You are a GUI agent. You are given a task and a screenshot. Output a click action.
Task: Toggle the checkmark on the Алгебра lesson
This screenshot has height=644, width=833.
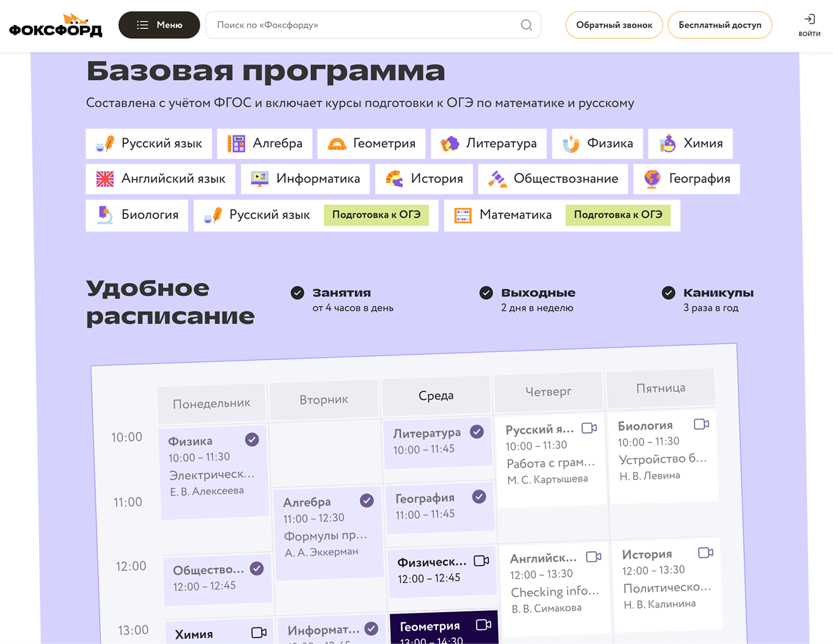pos(367,500)
